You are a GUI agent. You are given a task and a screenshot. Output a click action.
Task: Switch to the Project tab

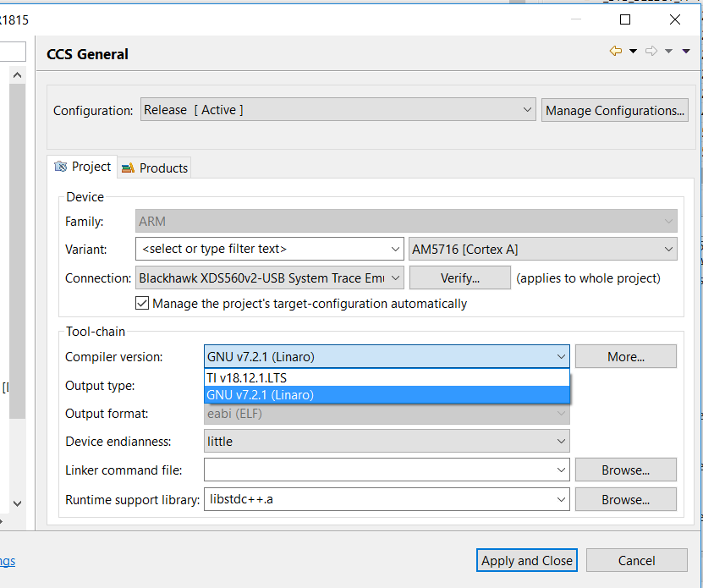pyautogui.click(x=83, y=167)
